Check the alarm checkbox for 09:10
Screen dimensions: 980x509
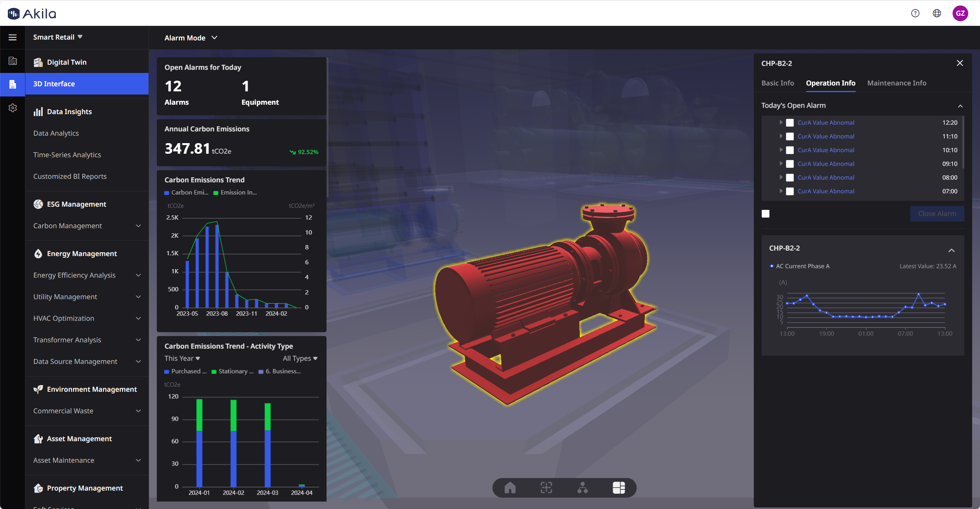[790, 164]
